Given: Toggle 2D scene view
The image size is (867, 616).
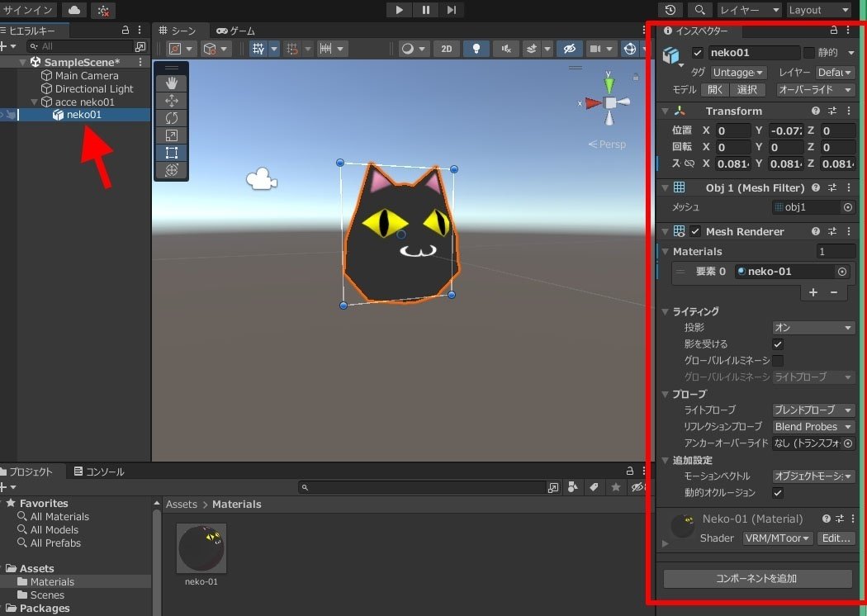Looking at the screenshot, I should pos(446,49).
